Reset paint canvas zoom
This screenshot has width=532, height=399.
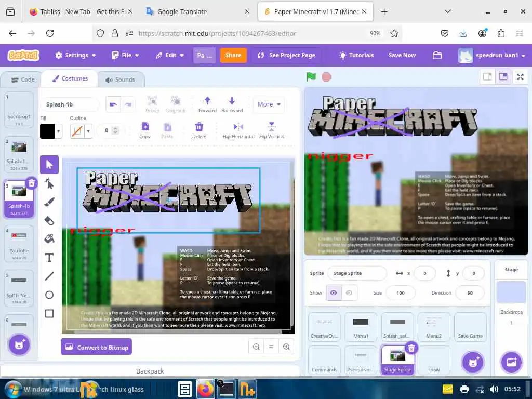click(271, 347)
